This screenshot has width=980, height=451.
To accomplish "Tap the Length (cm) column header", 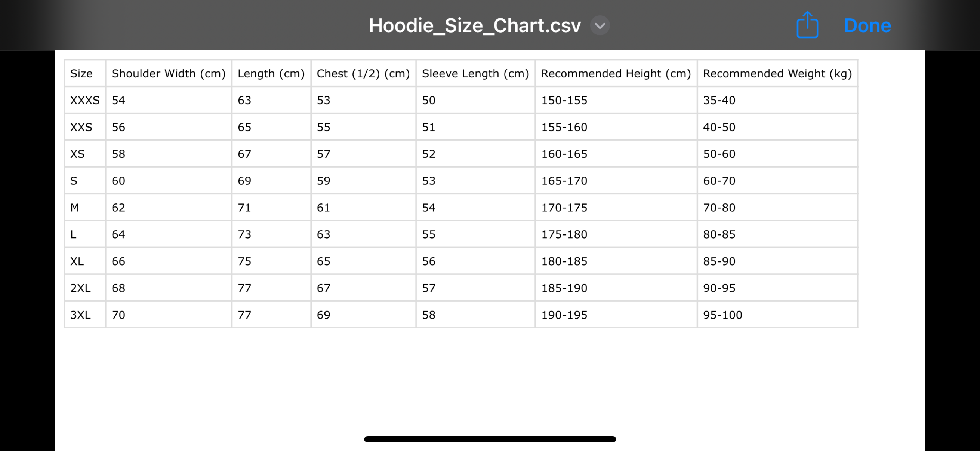I will click(x=271, y=73).
